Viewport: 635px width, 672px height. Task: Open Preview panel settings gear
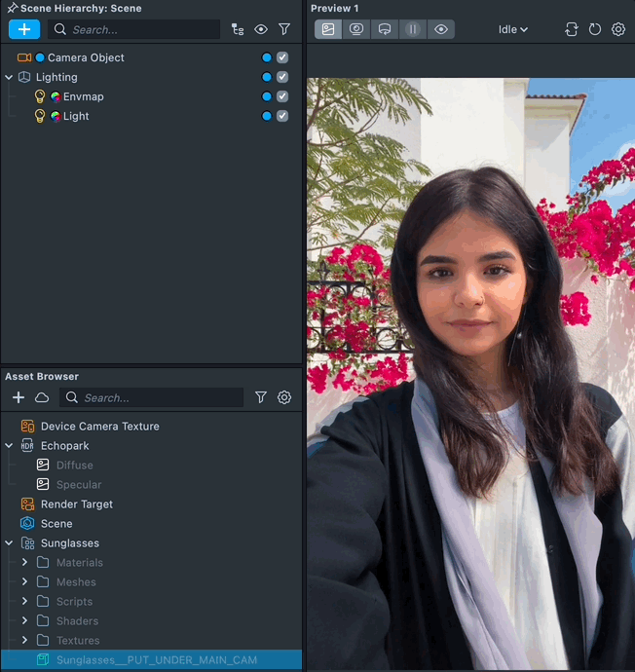tap(618, 29)
